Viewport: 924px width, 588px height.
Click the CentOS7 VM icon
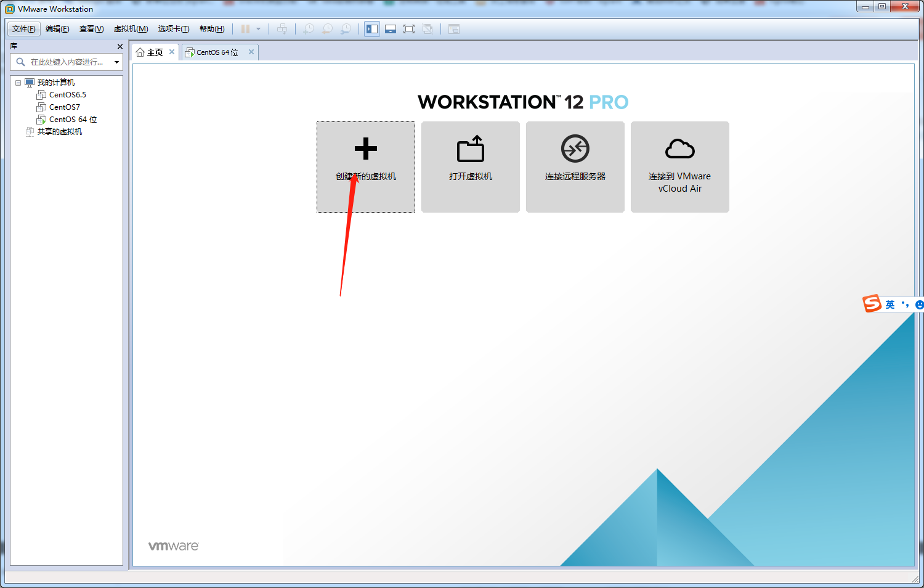click(41, 107)
